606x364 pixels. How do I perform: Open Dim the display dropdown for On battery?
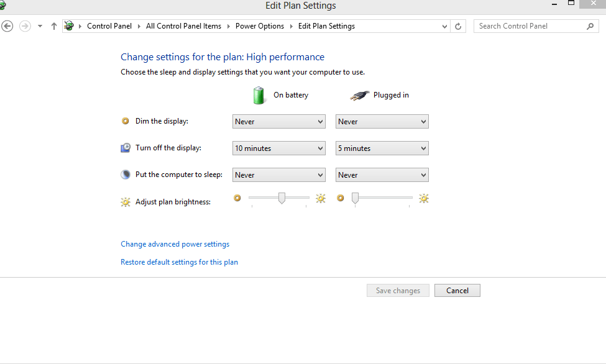click(x=278, y=122)
